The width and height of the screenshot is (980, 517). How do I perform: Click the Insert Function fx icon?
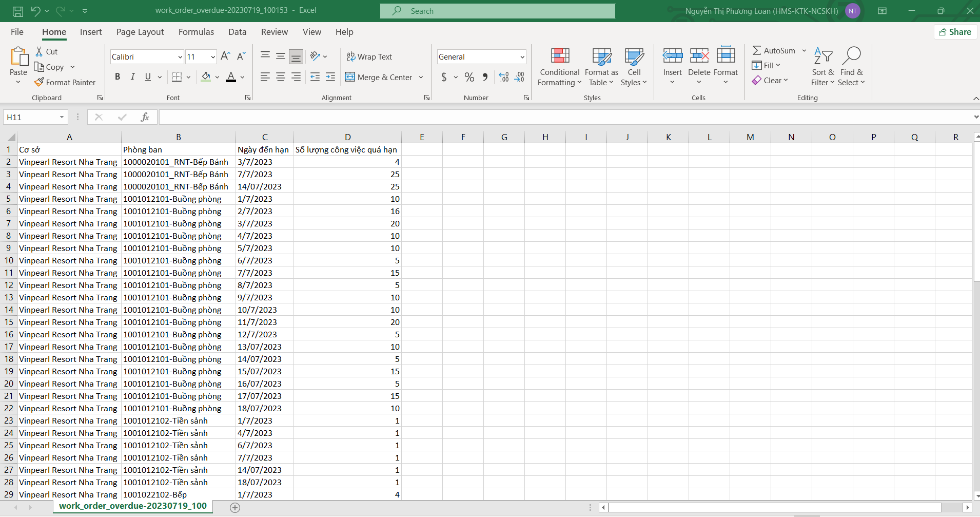tap(145, 117)
